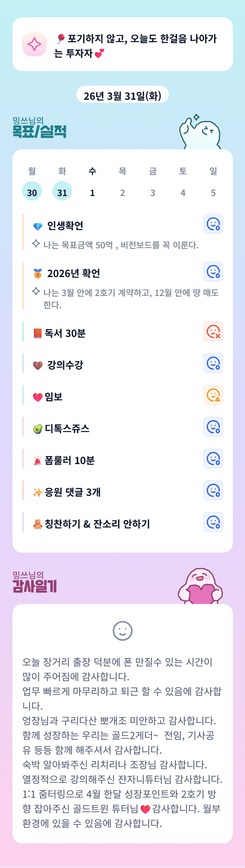
Task: Click the orange partial face for 임보
Action: coord(213,395)
